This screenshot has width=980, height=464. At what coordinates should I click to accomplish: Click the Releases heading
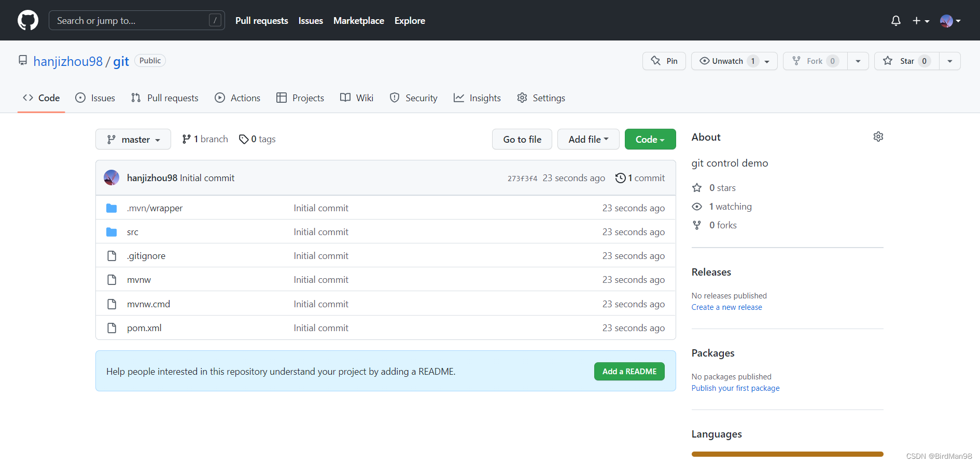tap(711, 272)
